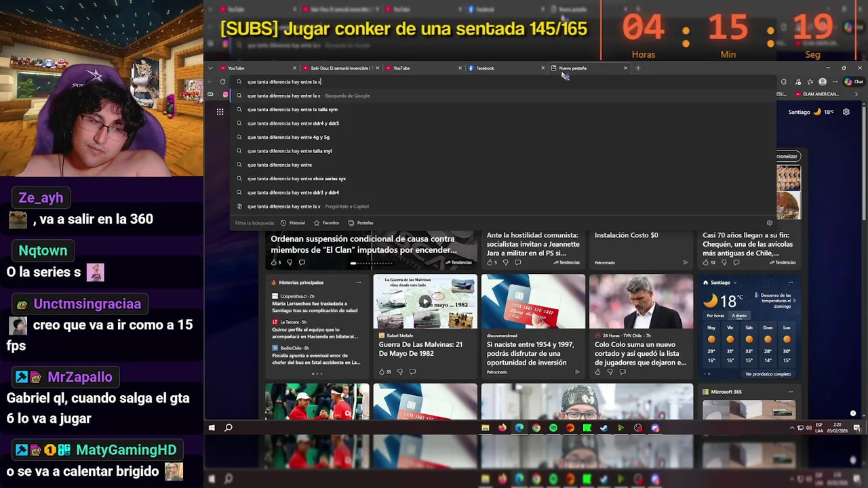Open the tab search dropdown arrow
This screenshot has height=488, width=868.
pos(210,68)
